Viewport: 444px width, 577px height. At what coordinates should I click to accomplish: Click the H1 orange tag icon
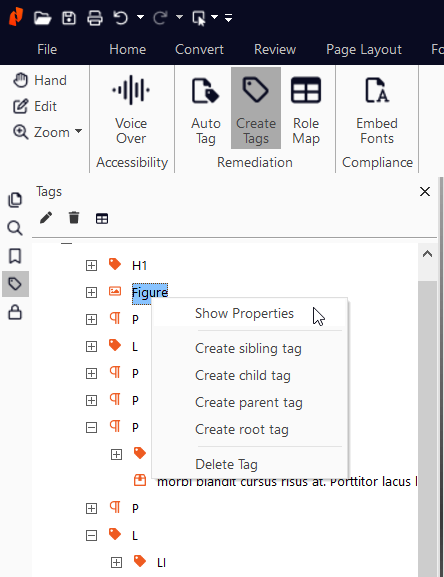[x=115, y=264]
